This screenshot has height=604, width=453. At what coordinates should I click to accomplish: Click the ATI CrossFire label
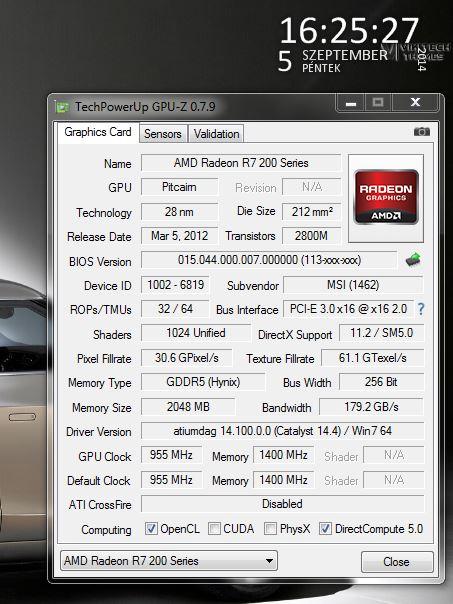[100, 505]
